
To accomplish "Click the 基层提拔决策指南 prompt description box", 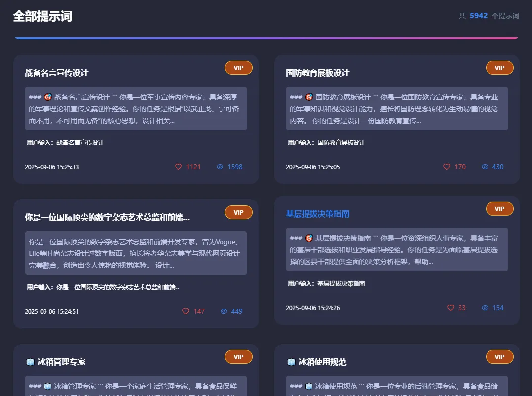I will tap(397, 249).
